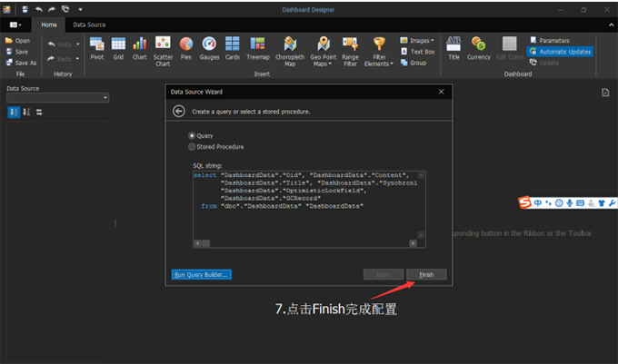Insert a Cards item
618x364 pixels.
click(233, 48)
